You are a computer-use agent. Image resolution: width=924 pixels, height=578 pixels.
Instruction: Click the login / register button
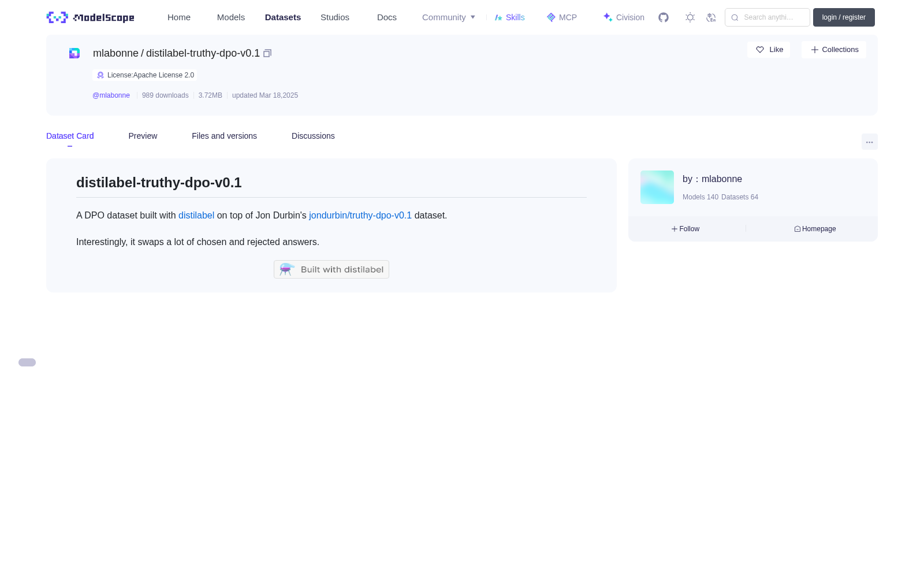click(x=844, y=17)
